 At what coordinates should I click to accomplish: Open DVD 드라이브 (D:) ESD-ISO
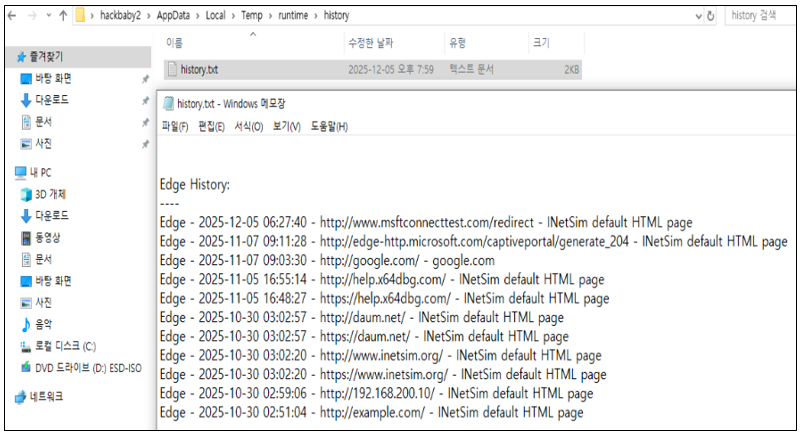[88, 368]
